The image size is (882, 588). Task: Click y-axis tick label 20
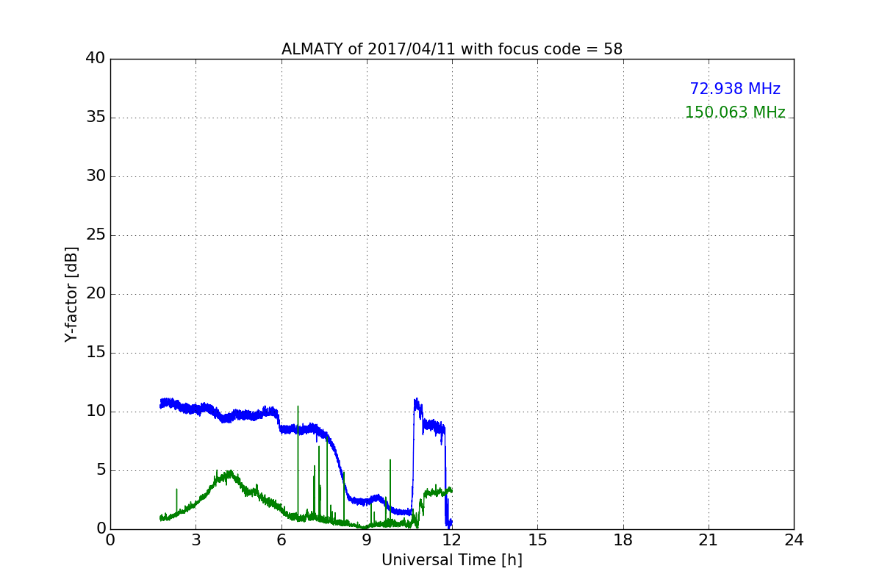click(96, 294)
